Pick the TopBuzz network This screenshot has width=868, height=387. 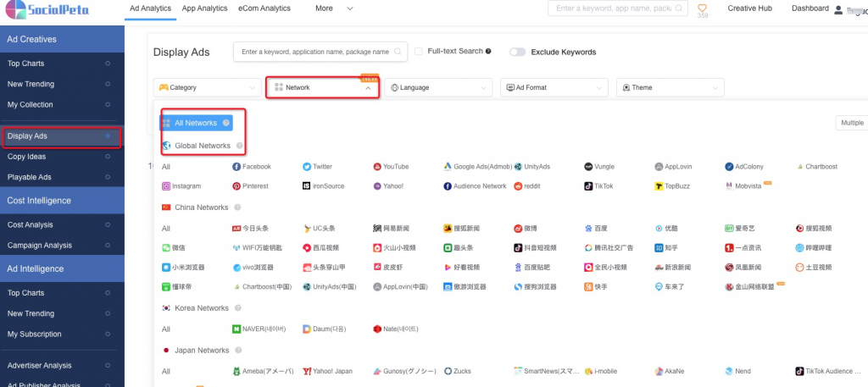(x=672, y=186)
